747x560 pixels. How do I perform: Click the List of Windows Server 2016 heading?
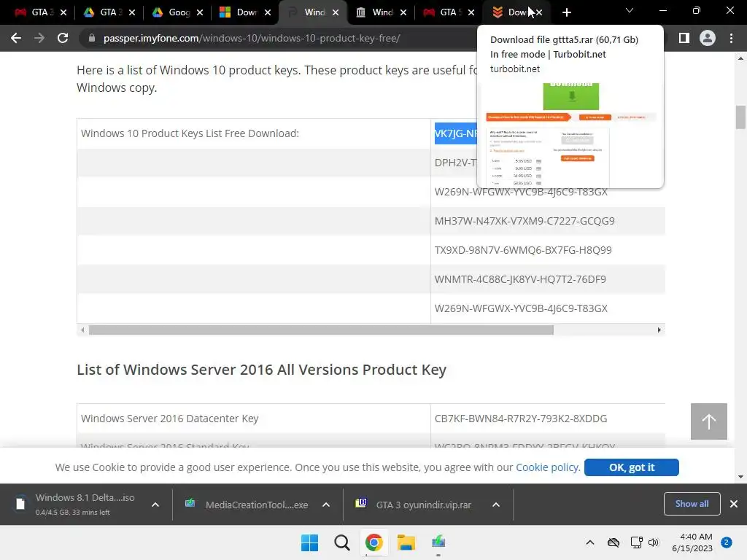(x=262, y=370)
